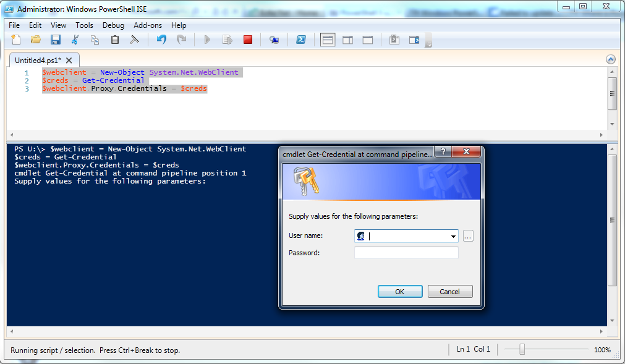
Task: Browse for users with the ellipsis button
Action: [x=468, y=236]
